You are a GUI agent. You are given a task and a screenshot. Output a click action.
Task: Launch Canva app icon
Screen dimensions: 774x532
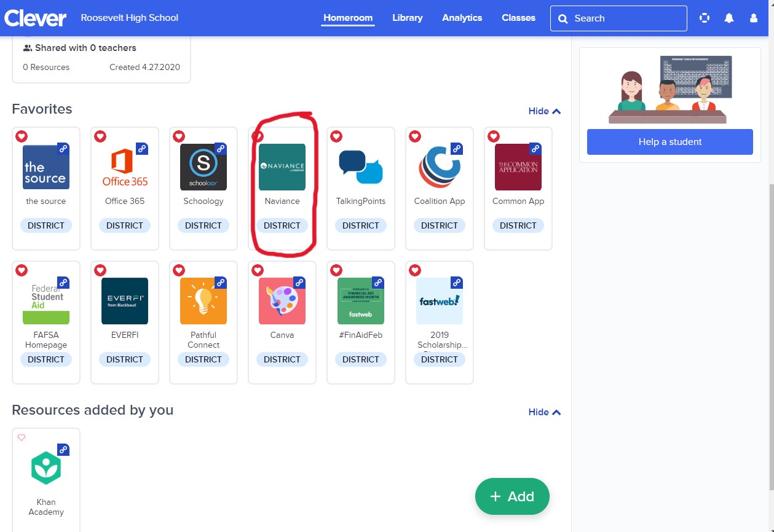coord(282,301)
